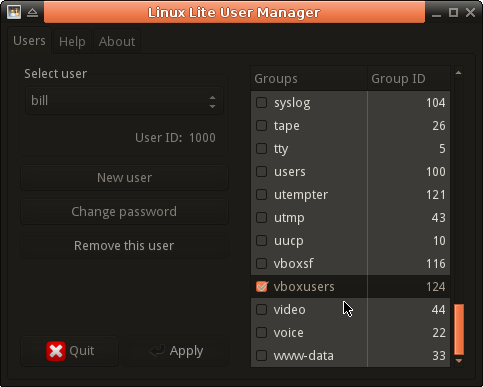Viewport: 483px width, 387px height.
Task: Click the User ID: 1000 label
Action: (x=175, y=138)
